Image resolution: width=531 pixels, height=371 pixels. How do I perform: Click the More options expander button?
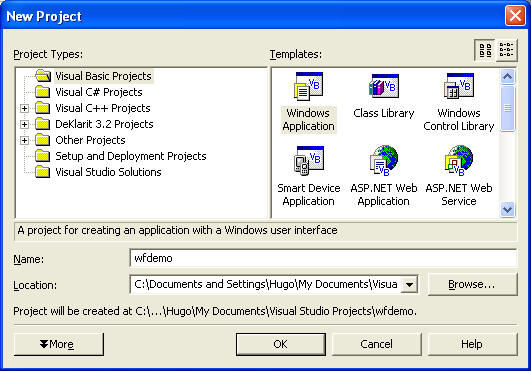[59, 344]
